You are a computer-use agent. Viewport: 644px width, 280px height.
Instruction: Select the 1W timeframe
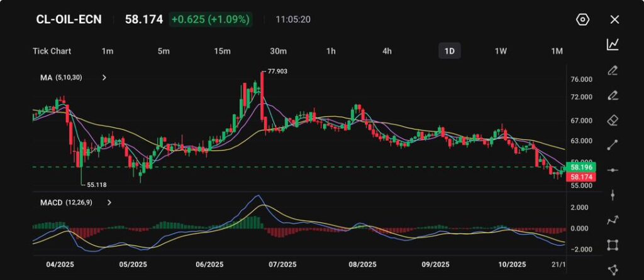(x=501, y=51)
